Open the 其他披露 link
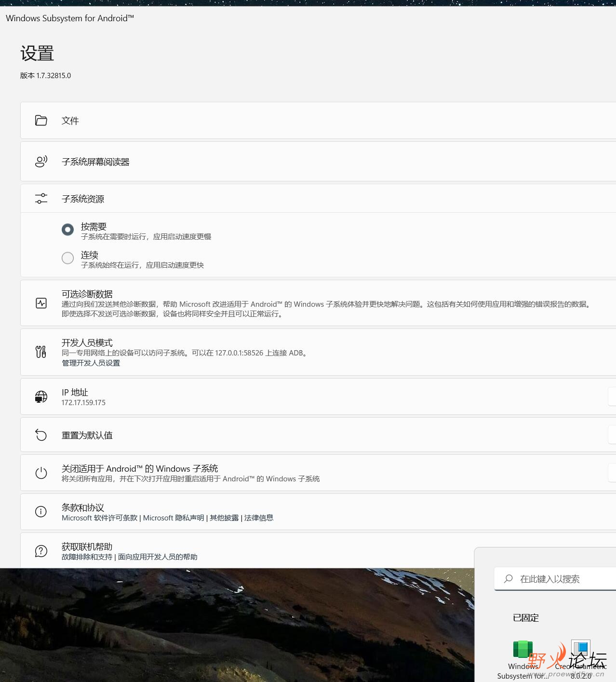 (224, 518)
